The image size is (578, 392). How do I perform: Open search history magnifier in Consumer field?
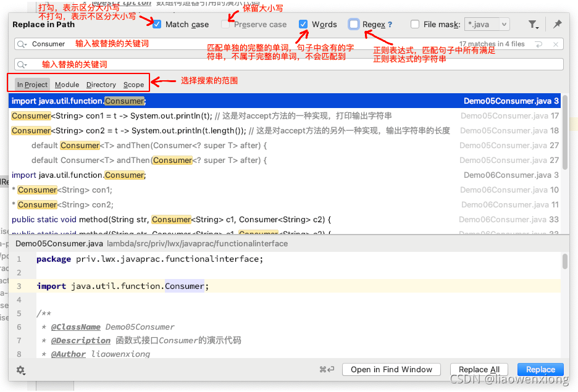tap(22, 44)
